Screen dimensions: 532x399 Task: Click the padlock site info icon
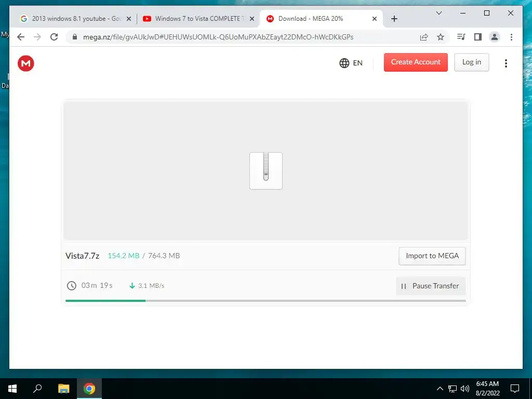point(75,37)
